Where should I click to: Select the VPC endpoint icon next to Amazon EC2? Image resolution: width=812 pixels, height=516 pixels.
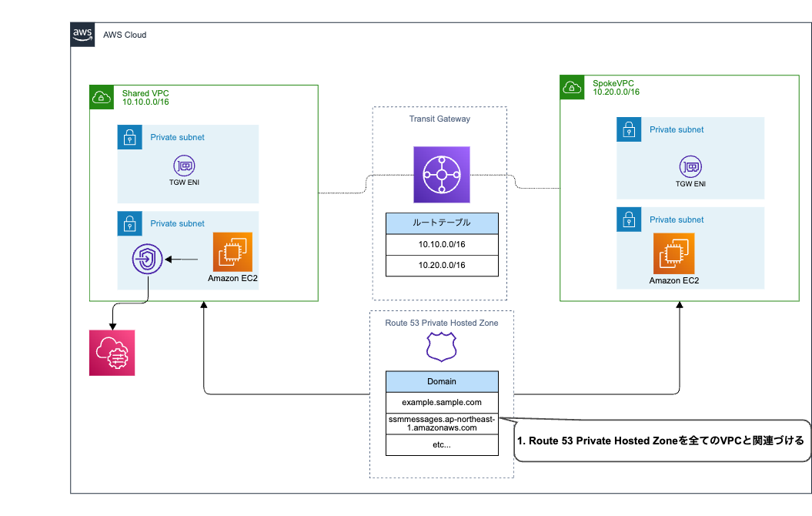[x=149, y=259]
